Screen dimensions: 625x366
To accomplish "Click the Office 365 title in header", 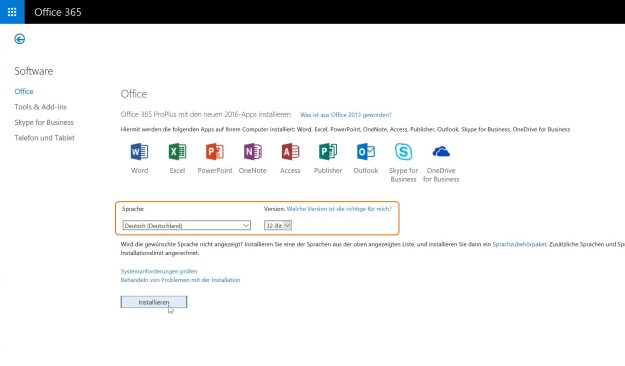I will point(58,12).
